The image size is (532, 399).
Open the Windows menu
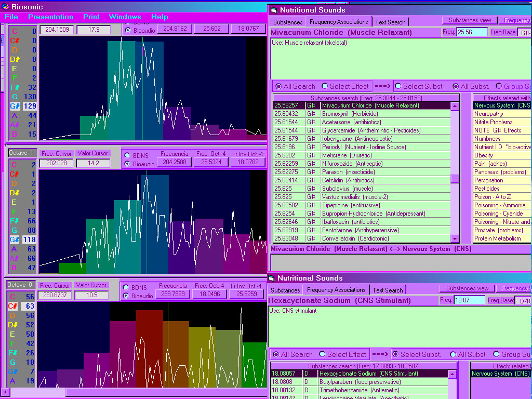[x=125, y=17]
